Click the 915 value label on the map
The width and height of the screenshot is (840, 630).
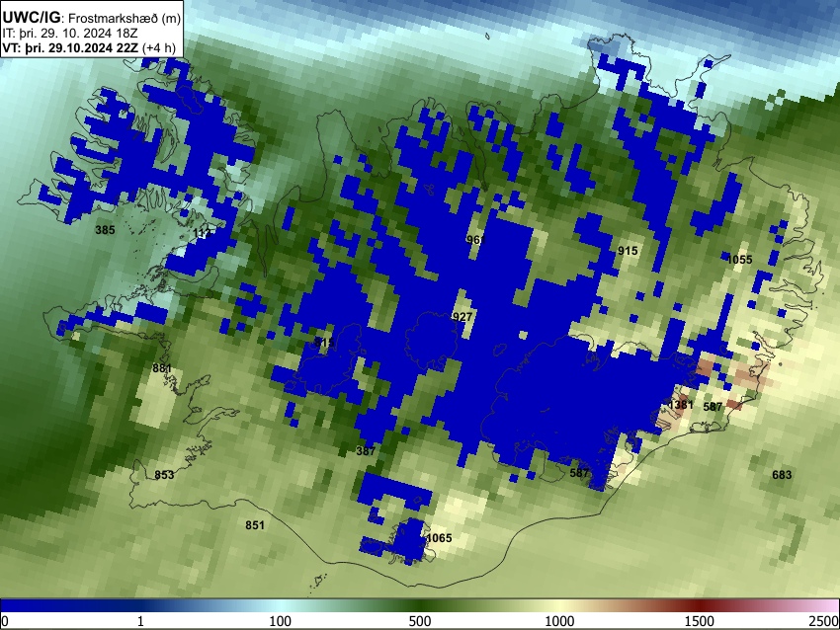tap(628, 251)
